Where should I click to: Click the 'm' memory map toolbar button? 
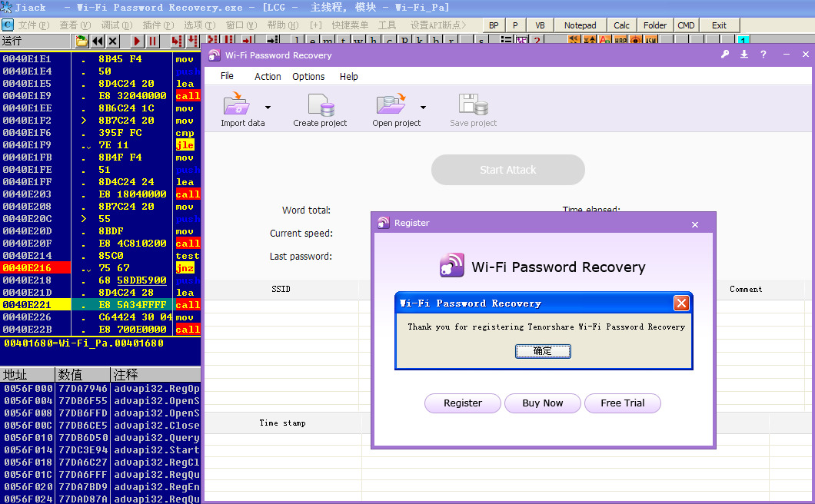coord(328,41)
